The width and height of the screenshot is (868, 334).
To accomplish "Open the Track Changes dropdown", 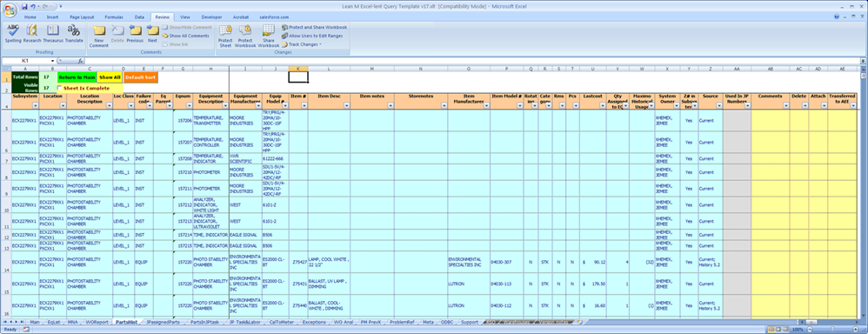I will [x=302, y=43].
